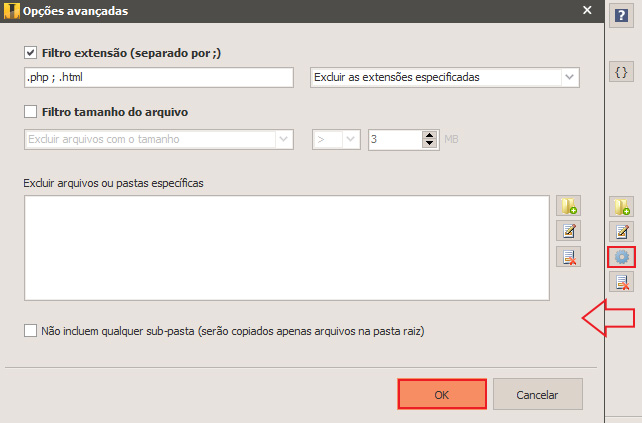Screen dimensions: 642x423
Task: Click the add folder icon in dialog
Action: tap(568, 206)
